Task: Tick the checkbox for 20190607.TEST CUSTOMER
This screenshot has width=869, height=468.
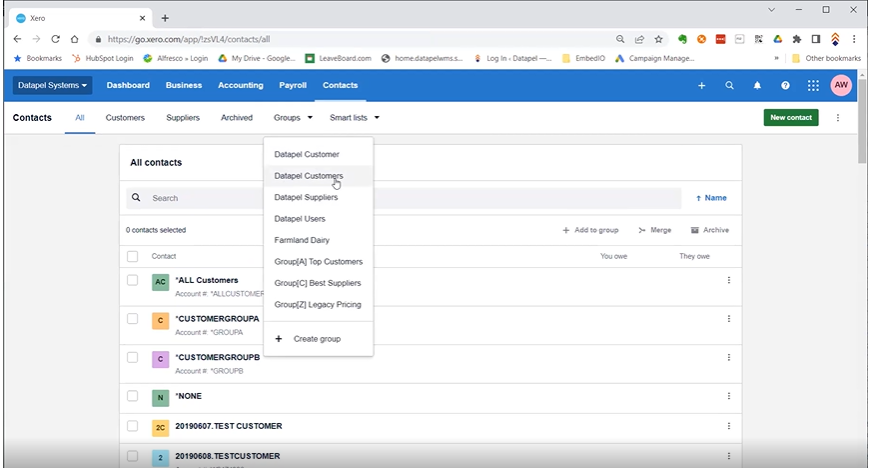Action: 132,425
